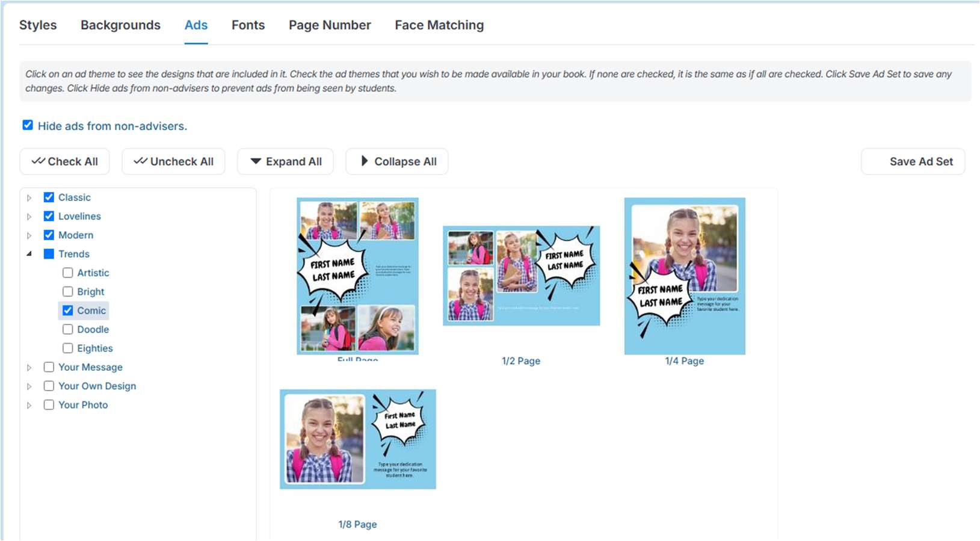This screenshot has height=541, width=980.
Task: Open the Backgrounds tab
Action: [120, 25]
